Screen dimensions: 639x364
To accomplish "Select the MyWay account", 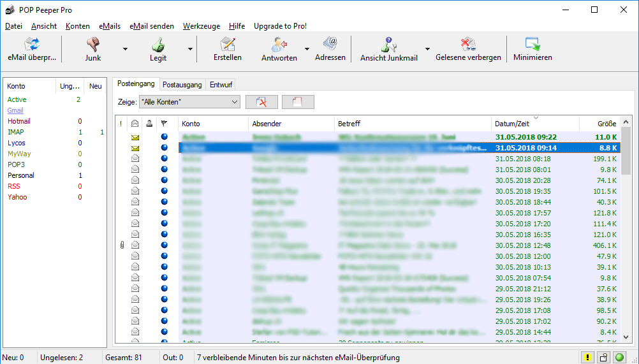I will 19,154.
